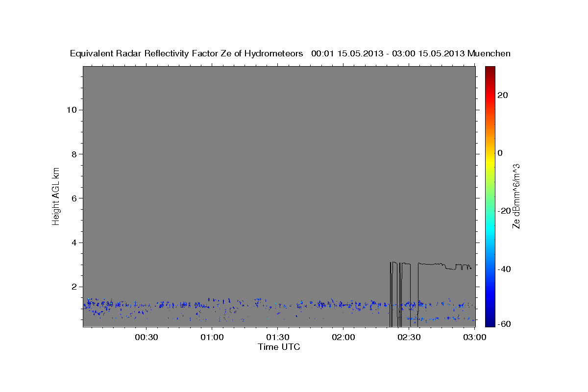Click the colorbar value '-60'
This screenshot has height=392, width=588.
(x=504, y=324)
